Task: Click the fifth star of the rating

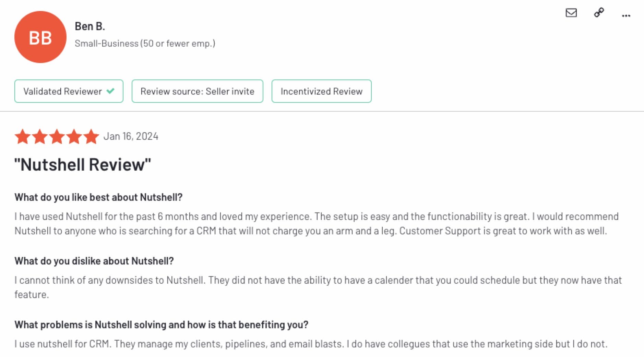Action: (x=91, y=137)
